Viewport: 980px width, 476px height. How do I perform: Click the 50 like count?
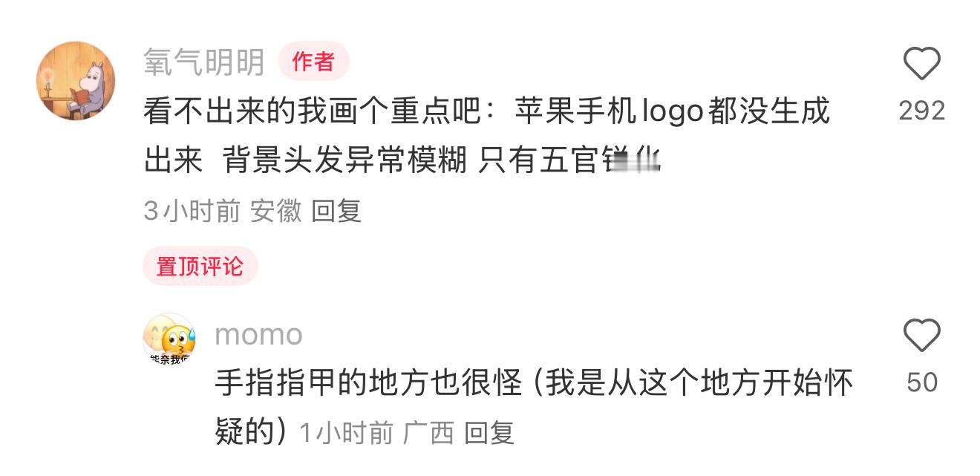point(922,382)
